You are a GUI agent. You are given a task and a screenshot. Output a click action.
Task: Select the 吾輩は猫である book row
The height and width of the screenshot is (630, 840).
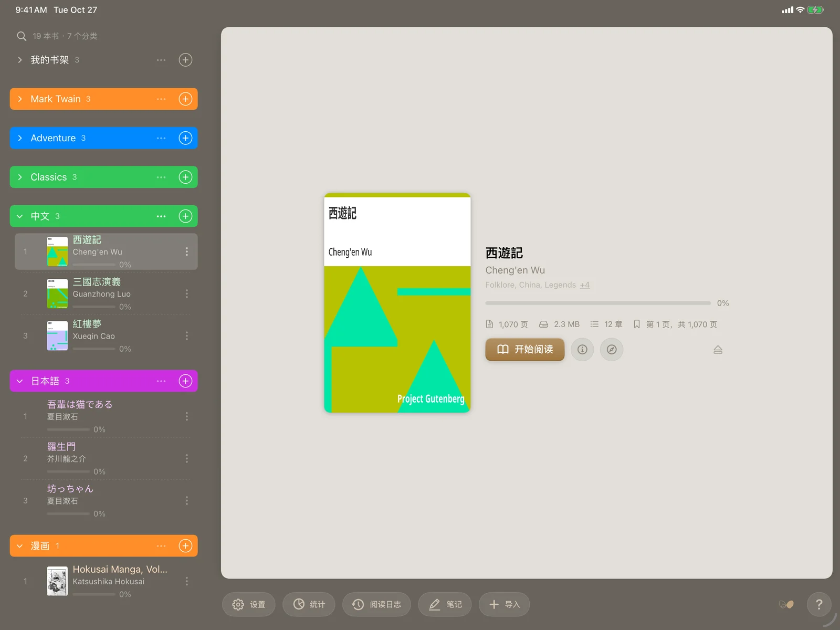(x=106, y=416)
